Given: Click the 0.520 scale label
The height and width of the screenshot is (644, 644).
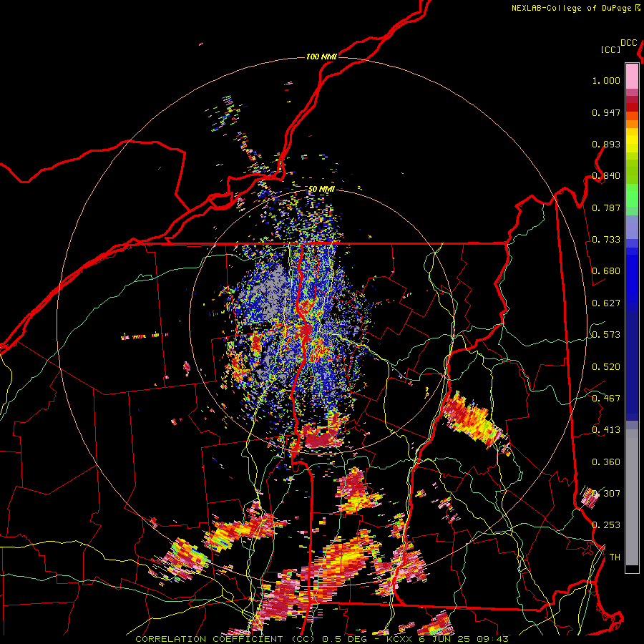Looking at the screenshot, I should (x=606, y=367).
